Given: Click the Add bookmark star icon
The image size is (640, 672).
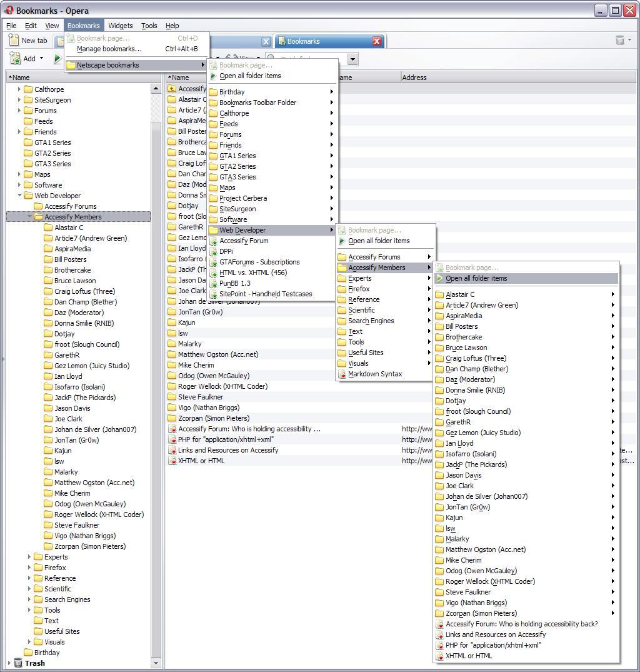Looking at the screenshot, I should (16, 58).
